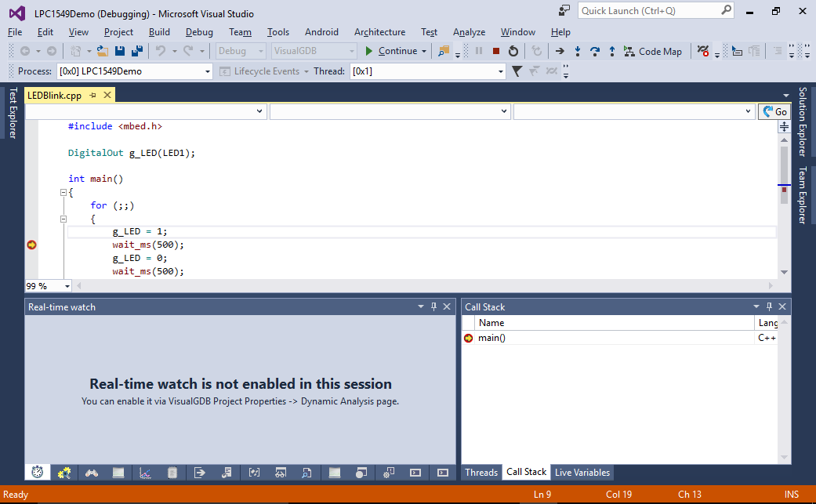Open the graph chart tab icon

coord(145,473)
